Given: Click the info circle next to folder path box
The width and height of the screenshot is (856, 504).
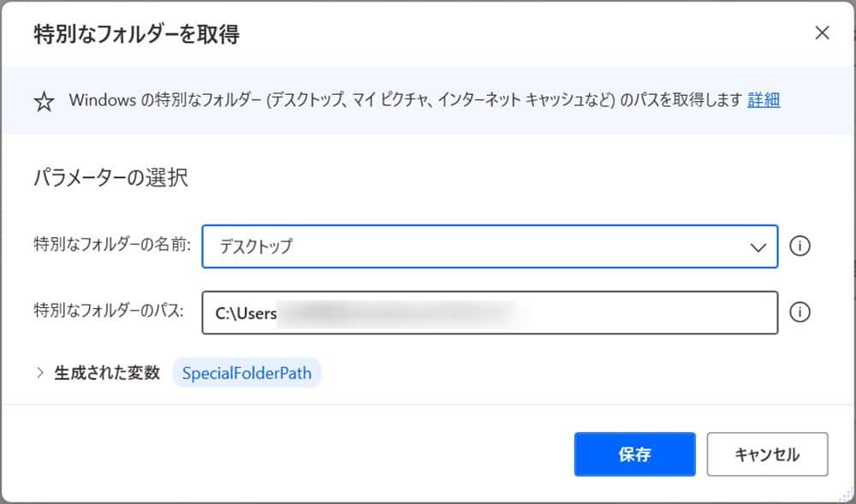Looking at the screenshot, I should [800, 312].
